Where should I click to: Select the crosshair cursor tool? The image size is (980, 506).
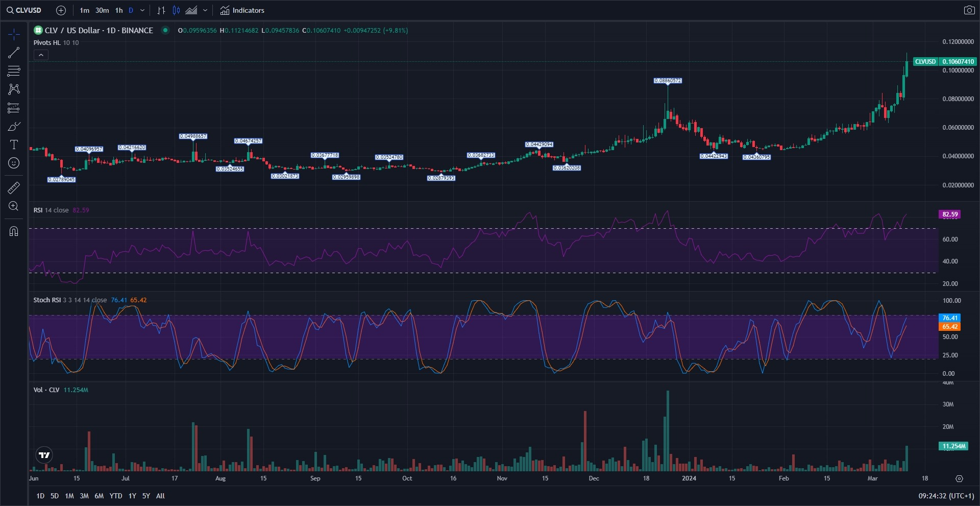click(14, 34)
